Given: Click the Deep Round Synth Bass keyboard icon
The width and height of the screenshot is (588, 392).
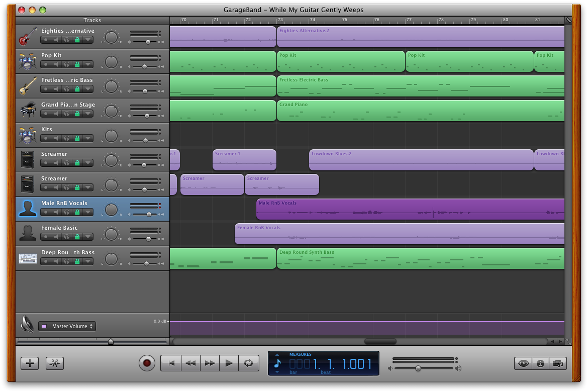Looking at the screenshot, I should pos(28,258).
